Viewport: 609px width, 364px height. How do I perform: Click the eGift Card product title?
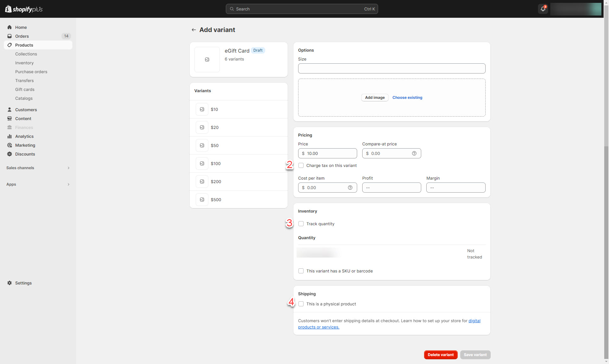point(237,51)
